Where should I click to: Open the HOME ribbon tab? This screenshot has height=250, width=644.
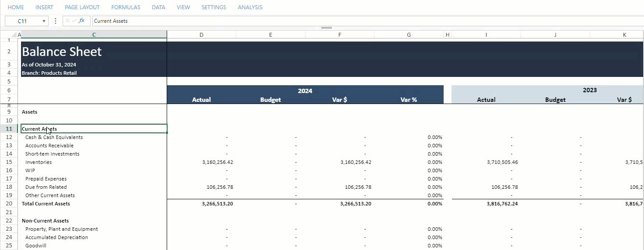click(16, 7)
